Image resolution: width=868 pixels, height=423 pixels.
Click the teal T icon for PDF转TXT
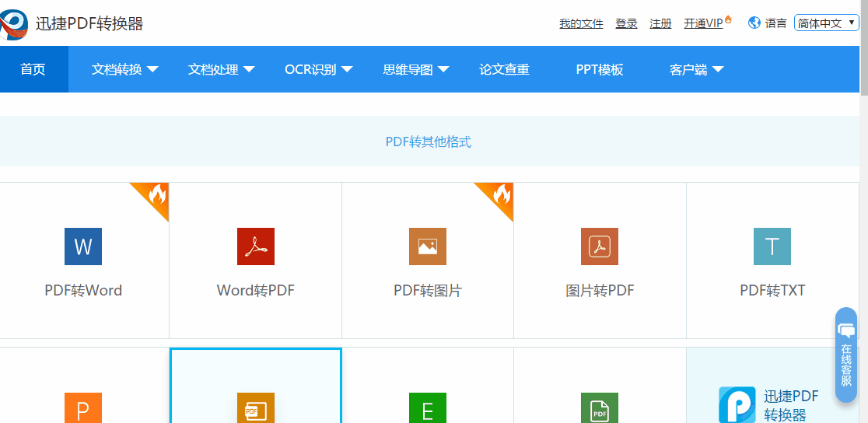[772, 246]
